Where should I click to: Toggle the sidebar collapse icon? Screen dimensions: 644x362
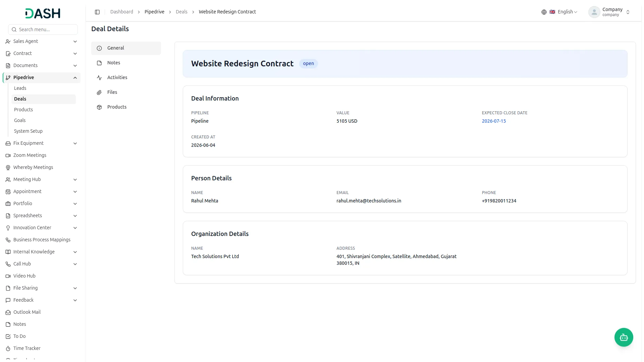(97, 12)
